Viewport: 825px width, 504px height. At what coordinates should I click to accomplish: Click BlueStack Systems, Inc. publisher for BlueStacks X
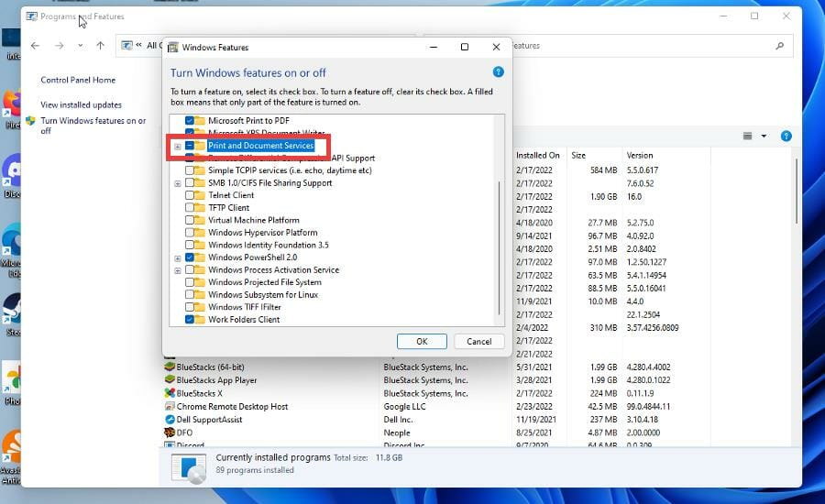(x=425, y=393)
